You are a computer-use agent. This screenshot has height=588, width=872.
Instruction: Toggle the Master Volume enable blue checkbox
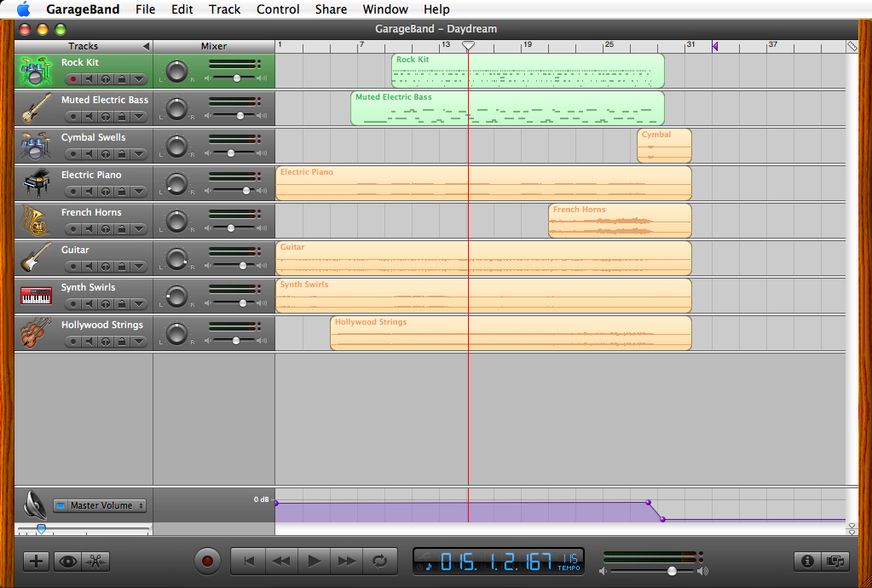60,505
